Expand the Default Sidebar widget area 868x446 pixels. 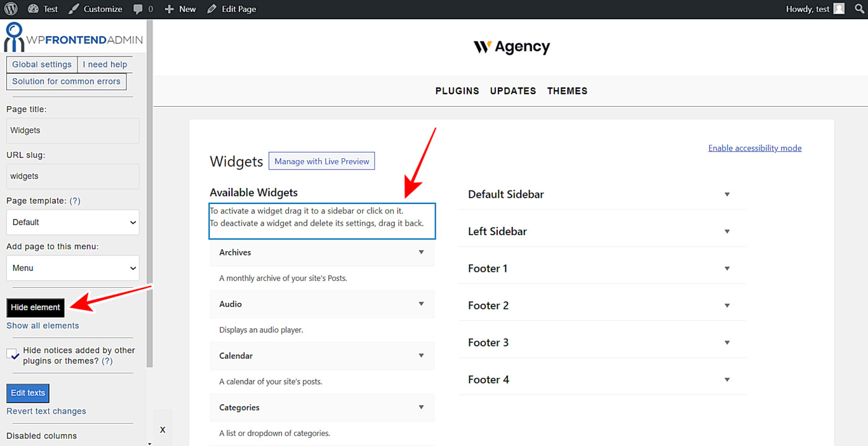727,194
